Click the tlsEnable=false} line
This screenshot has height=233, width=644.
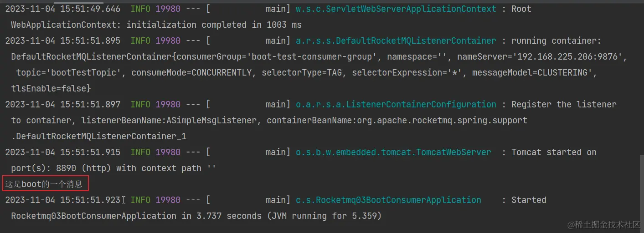[x=51, y=88]
